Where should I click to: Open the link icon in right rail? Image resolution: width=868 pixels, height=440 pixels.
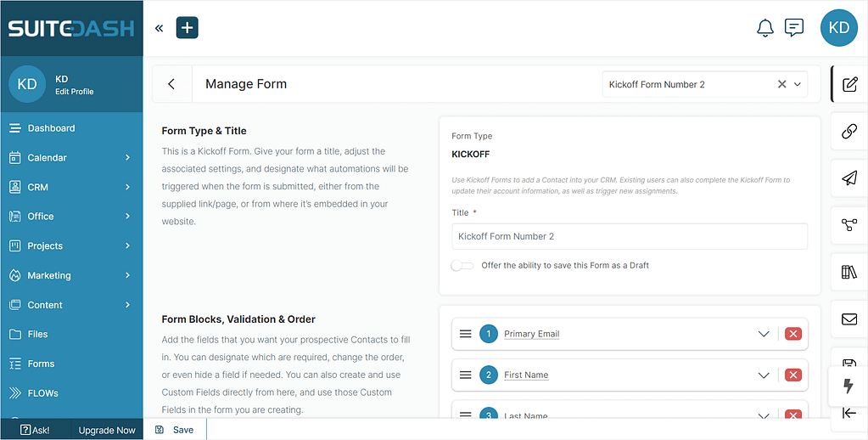[x=849, y=132]
